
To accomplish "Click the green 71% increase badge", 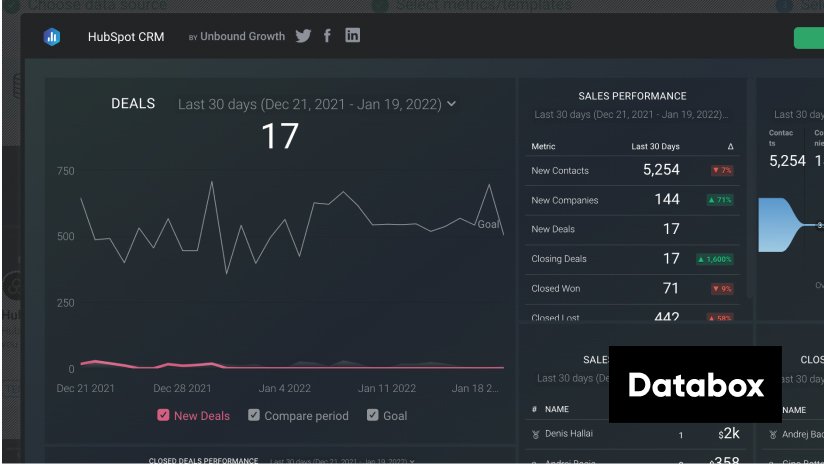I will [719, 200].
